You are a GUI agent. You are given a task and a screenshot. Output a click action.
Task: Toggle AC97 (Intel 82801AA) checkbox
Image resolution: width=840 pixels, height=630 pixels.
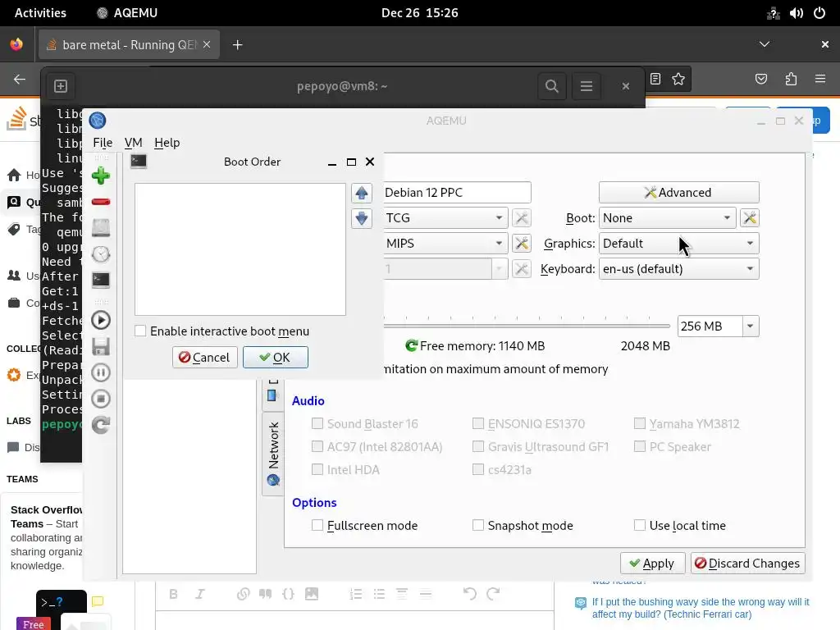pos(317,447)
